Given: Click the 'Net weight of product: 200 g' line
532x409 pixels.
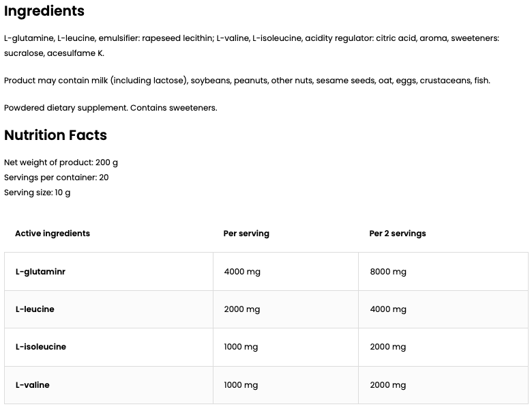Looking at the screenshot, I should (x=61, y=163).
